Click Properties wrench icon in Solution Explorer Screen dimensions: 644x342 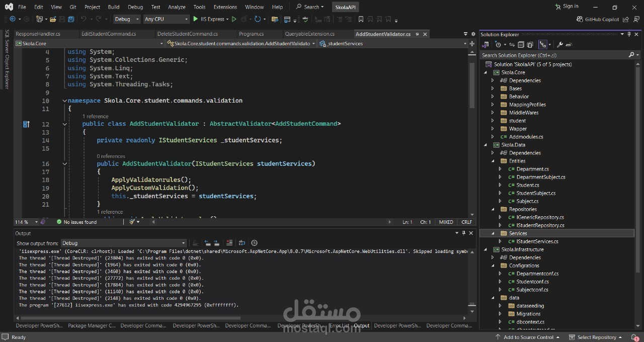(560, 44)
